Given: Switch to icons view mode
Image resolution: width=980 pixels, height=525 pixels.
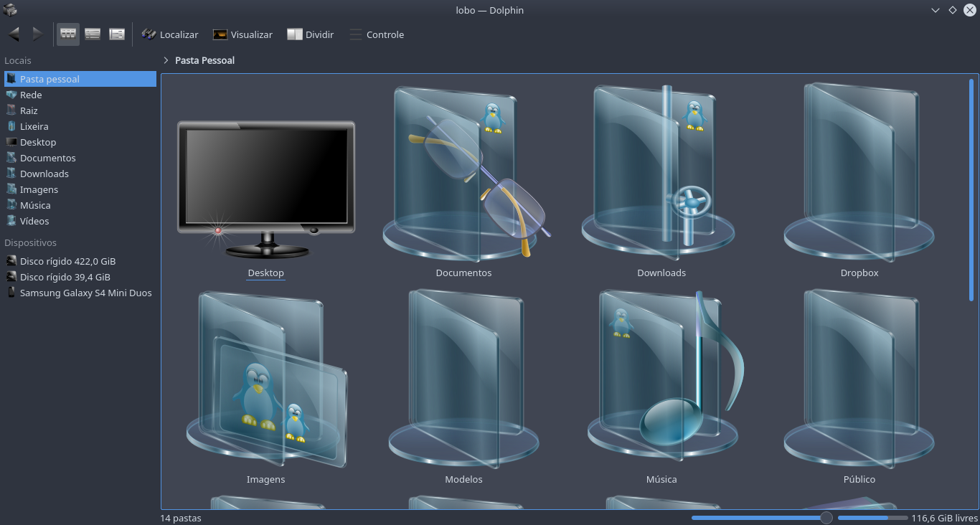Looking at the screenshot, I should tap(67, 34).
